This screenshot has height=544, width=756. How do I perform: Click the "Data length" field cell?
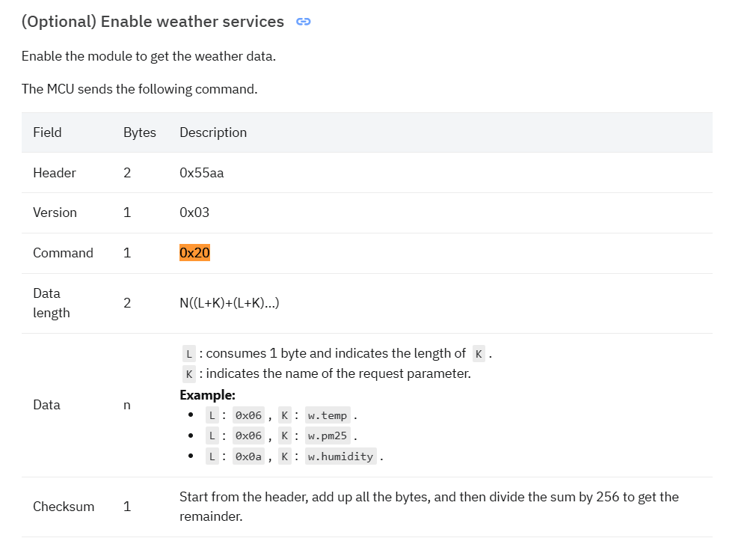(52, 303)
